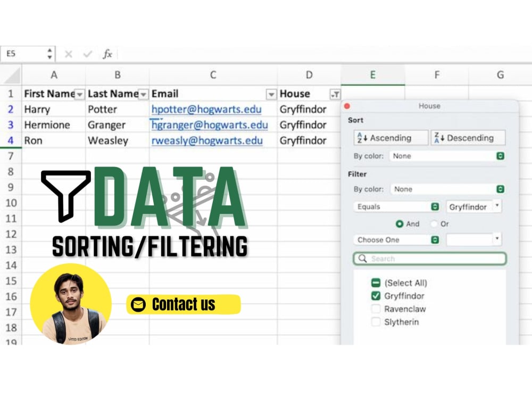Check the Slytherin filter checkbox

click(377, 322)
